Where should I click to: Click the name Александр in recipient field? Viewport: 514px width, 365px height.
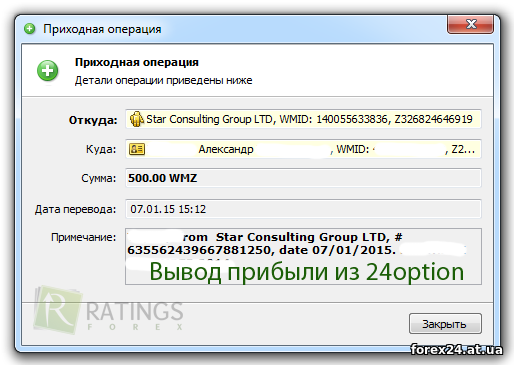pos(226,149)
